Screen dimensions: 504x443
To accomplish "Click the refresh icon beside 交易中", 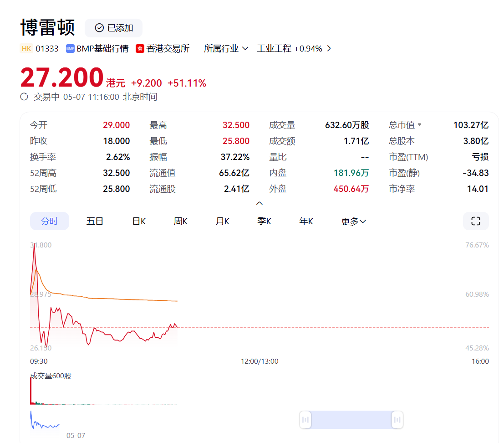I will pyautogui.click(x=24, y=97).
